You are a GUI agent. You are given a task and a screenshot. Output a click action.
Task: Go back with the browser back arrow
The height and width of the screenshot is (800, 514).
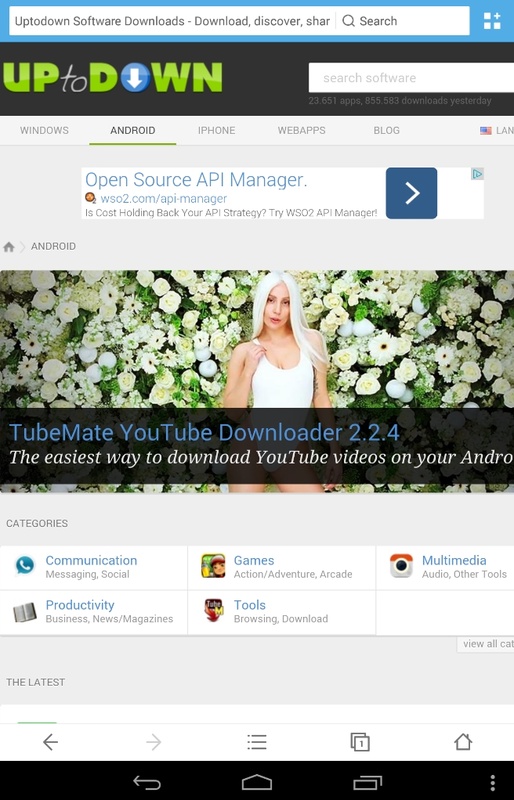tap(51, 742)
